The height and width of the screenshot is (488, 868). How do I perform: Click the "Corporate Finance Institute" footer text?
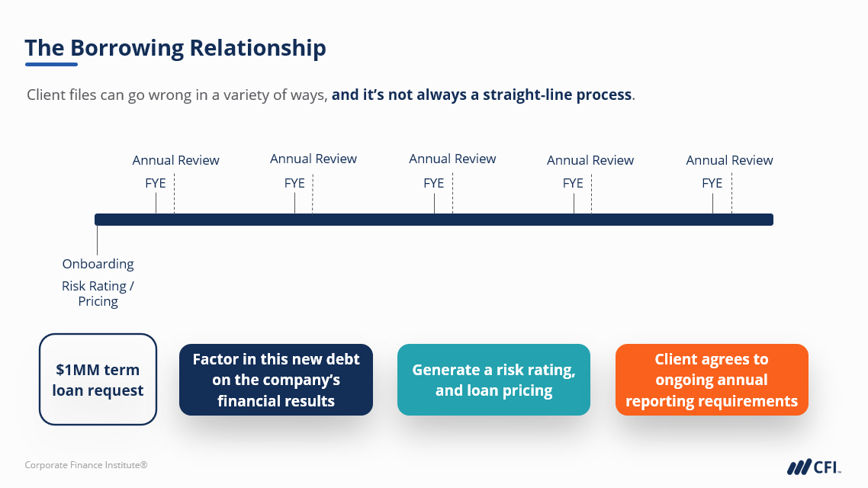[85, 464]
